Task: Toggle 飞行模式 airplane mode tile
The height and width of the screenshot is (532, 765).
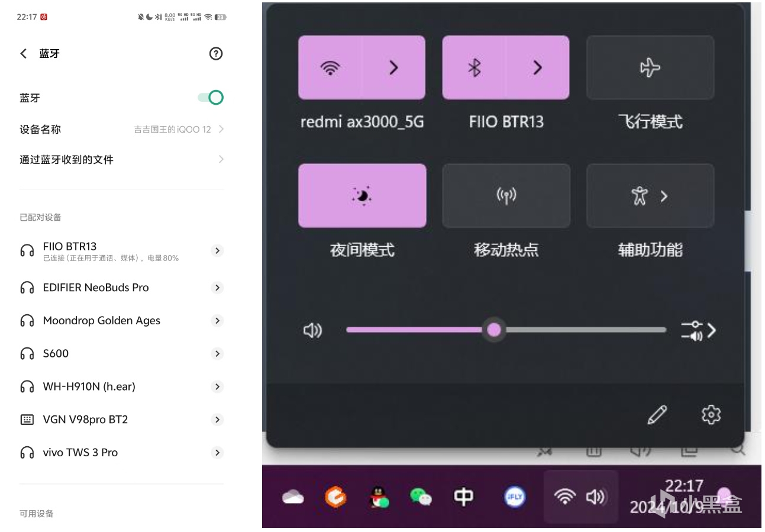Action: coord(650,68)
